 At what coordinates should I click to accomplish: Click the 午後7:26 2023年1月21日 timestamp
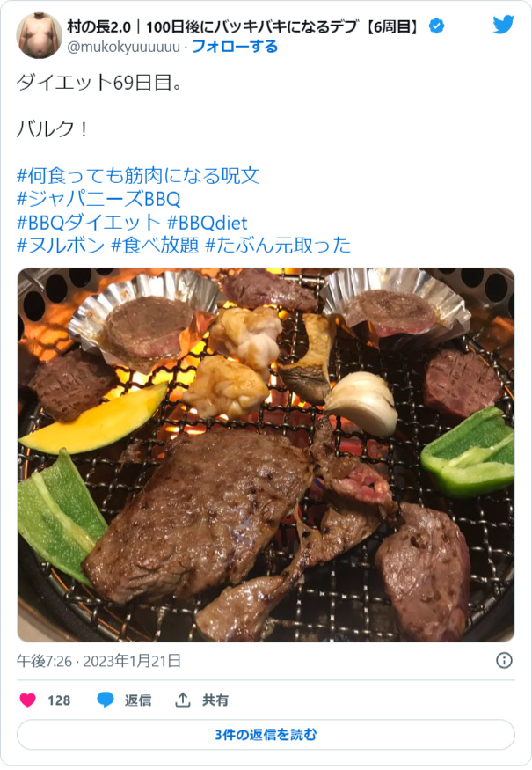coord(98,661)
